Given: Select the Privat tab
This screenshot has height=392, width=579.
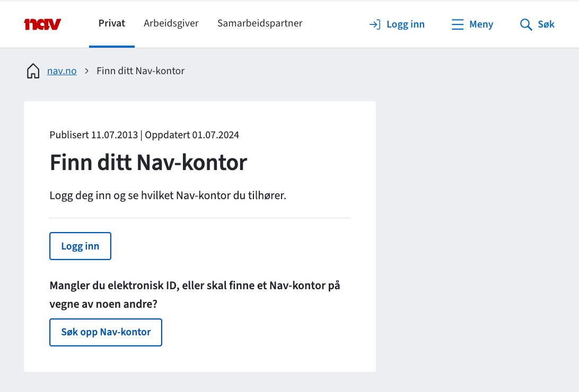Looking at the screenshot, I should click(x=111, y=23).
